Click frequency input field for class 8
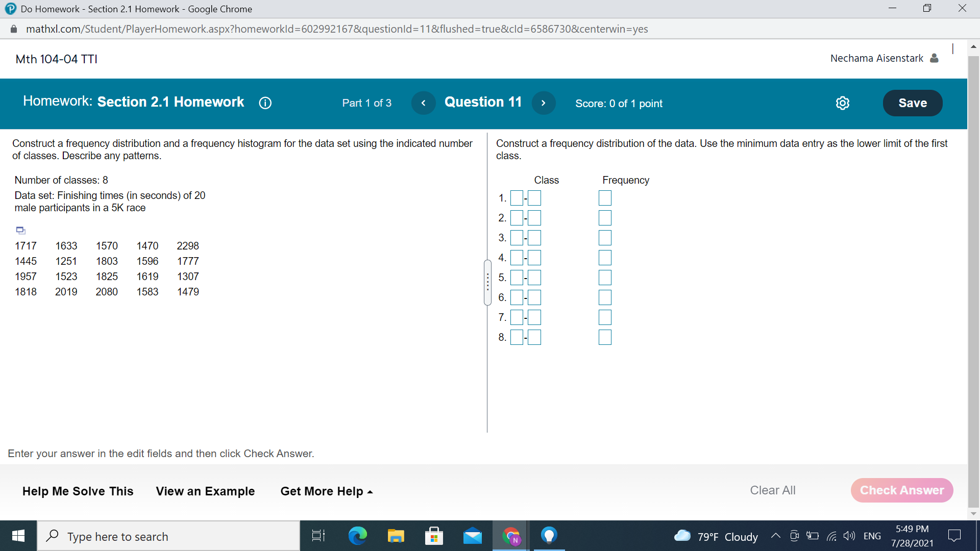Image resolution: width=980 pixels, height=551 pixels. click(x=605, y=338)
